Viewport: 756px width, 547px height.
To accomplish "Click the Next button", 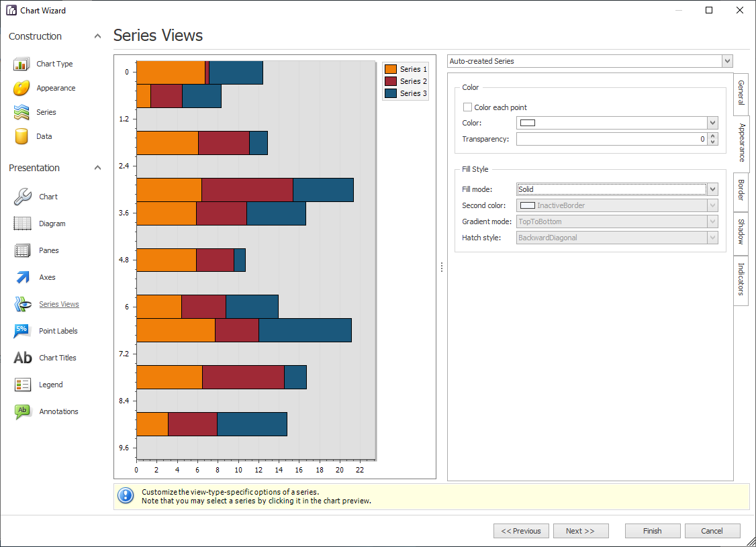I will (x=581, y=530).
